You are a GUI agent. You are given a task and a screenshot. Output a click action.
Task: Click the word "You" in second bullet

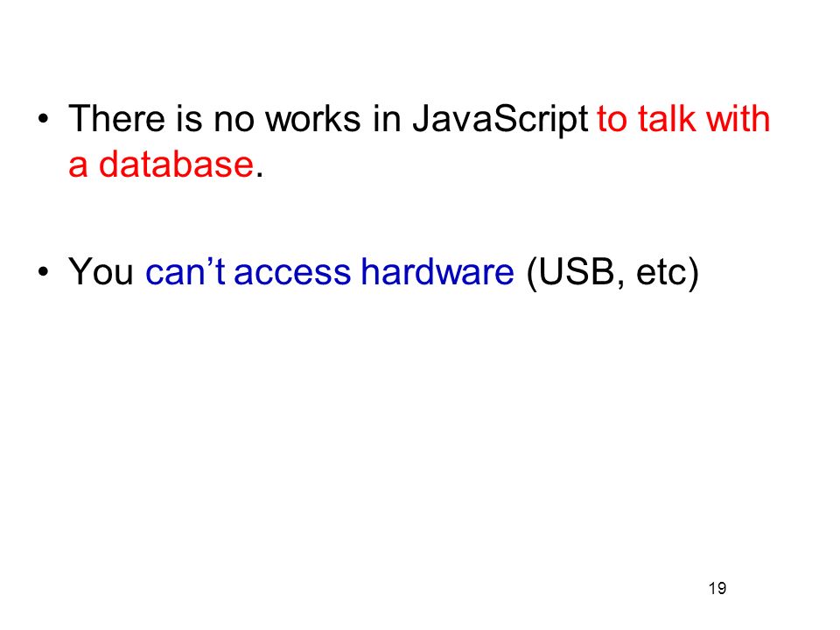pyautogui.click(x=101, y=271)
